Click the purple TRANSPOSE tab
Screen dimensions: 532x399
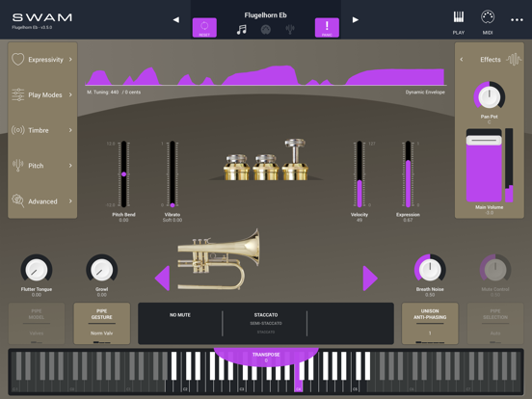click(x=266, y=357)
